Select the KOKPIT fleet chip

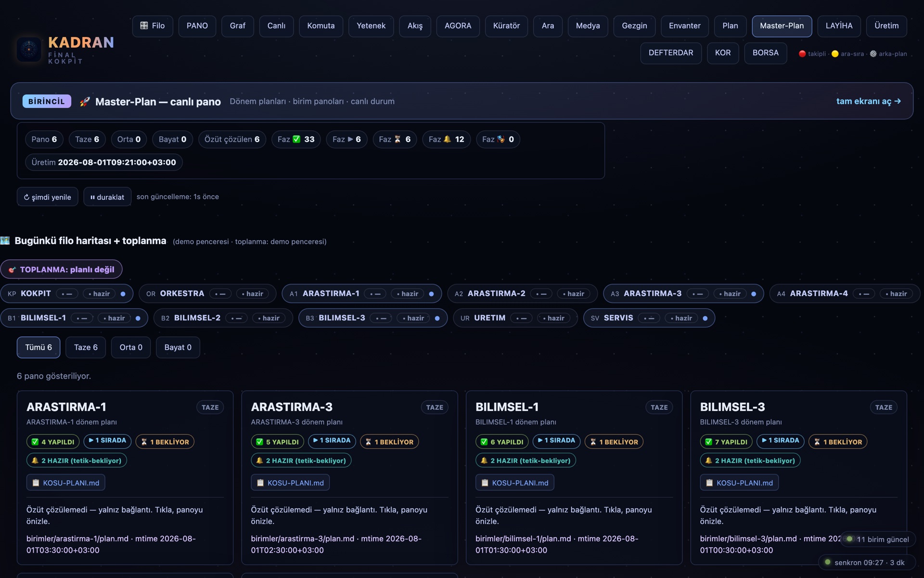coord(66,293)
